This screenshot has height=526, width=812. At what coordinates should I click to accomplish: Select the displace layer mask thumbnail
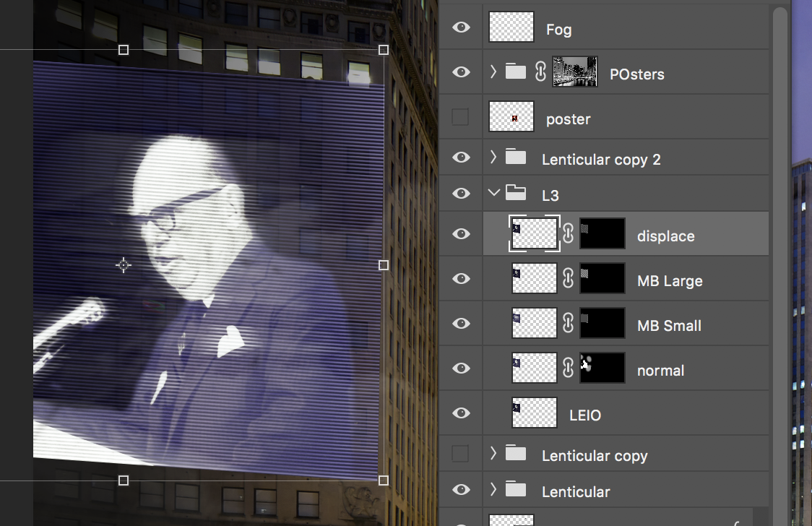(x=602, y=233)
